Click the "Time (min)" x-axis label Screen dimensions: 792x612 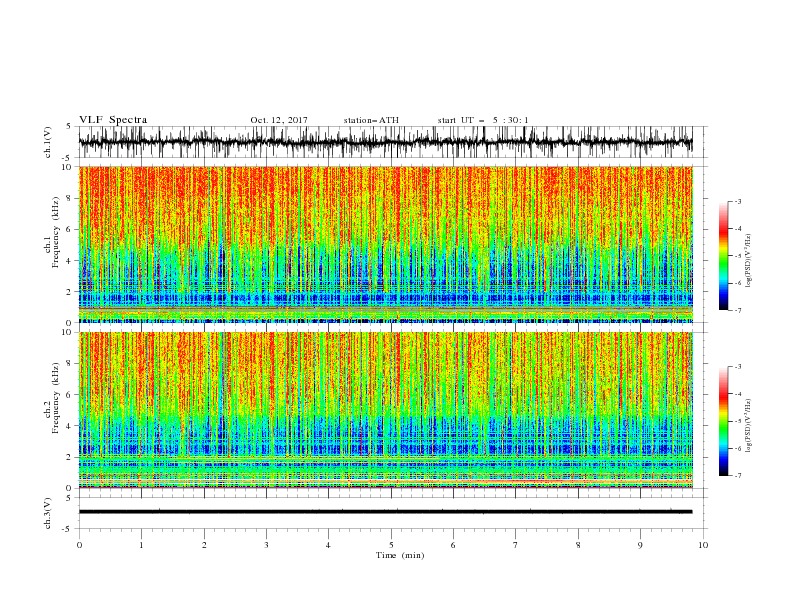point(400,555)
